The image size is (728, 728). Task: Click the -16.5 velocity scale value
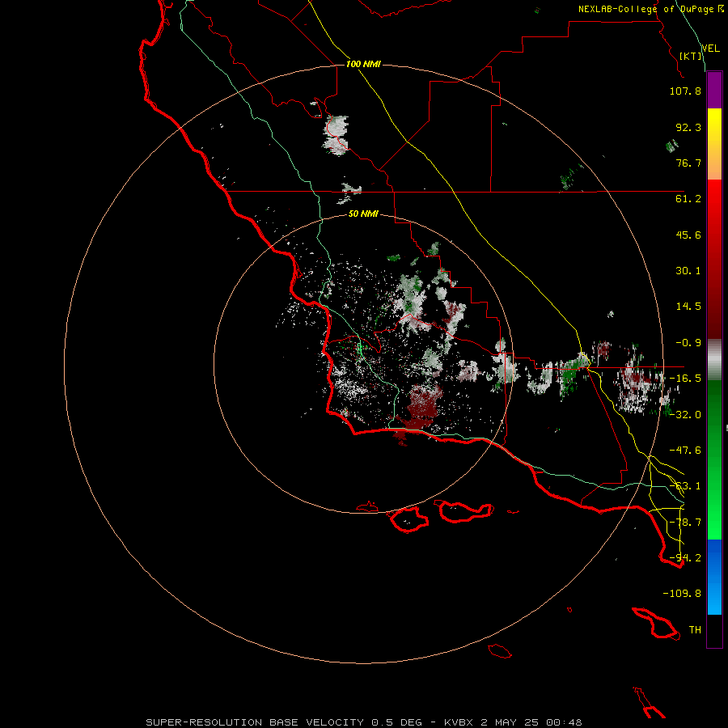685,379
